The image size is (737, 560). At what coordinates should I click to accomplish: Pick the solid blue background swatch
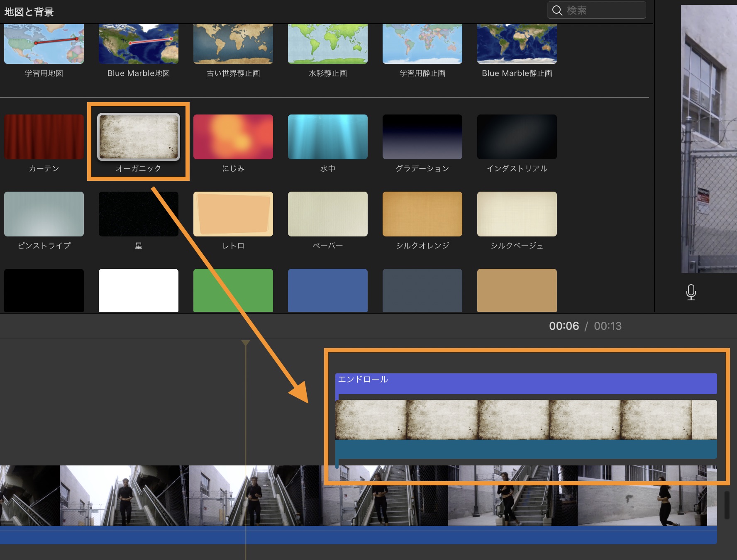[x=328, y=290]
